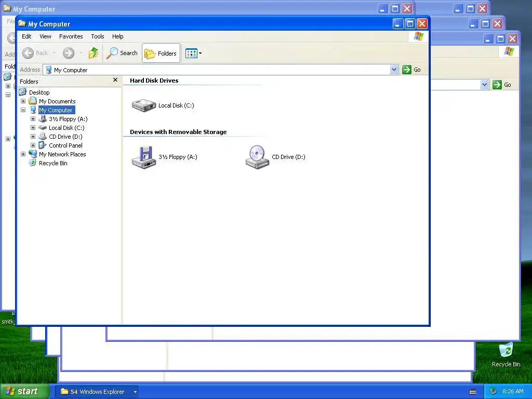Select Recycle Bin in the folder tree
This screenshot has height=399, width=532.
53,163
